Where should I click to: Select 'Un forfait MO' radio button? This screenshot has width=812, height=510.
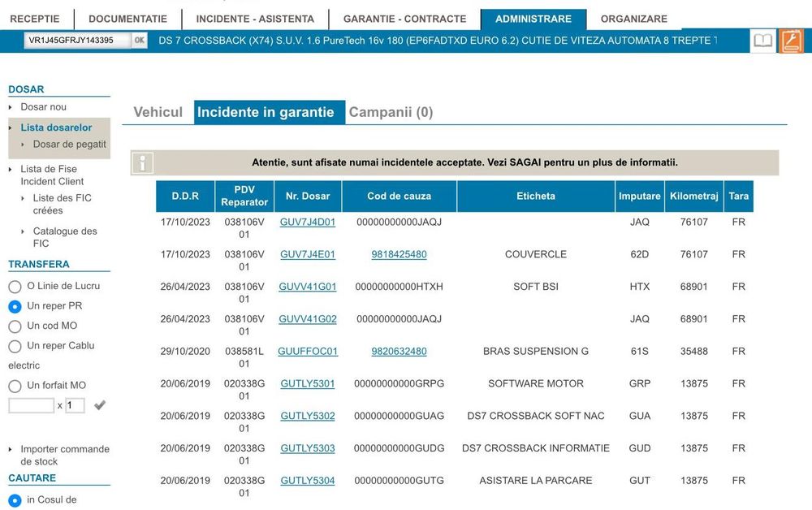tap(15, 386)
